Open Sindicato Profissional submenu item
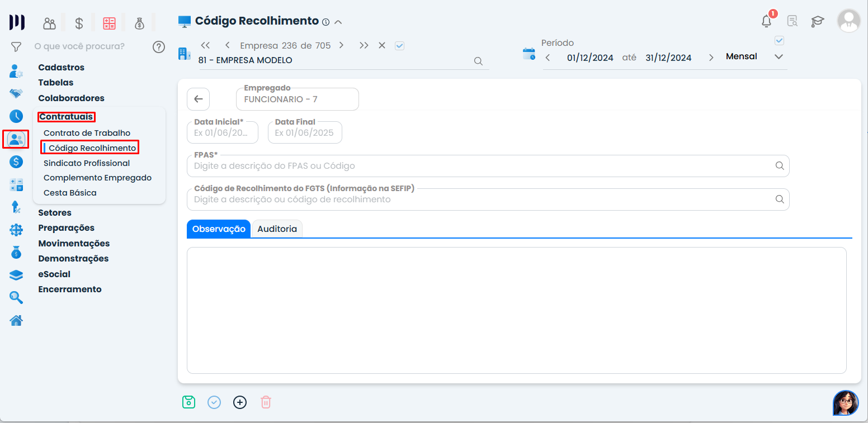The width and height of the screenshot is (868, 423). click(87, 163)
